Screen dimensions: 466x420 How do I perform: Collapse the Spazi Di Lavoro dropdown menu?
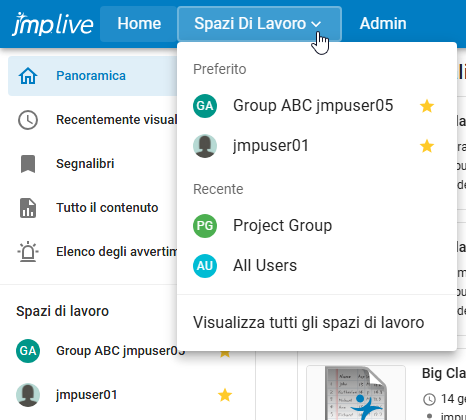[259, 24]
